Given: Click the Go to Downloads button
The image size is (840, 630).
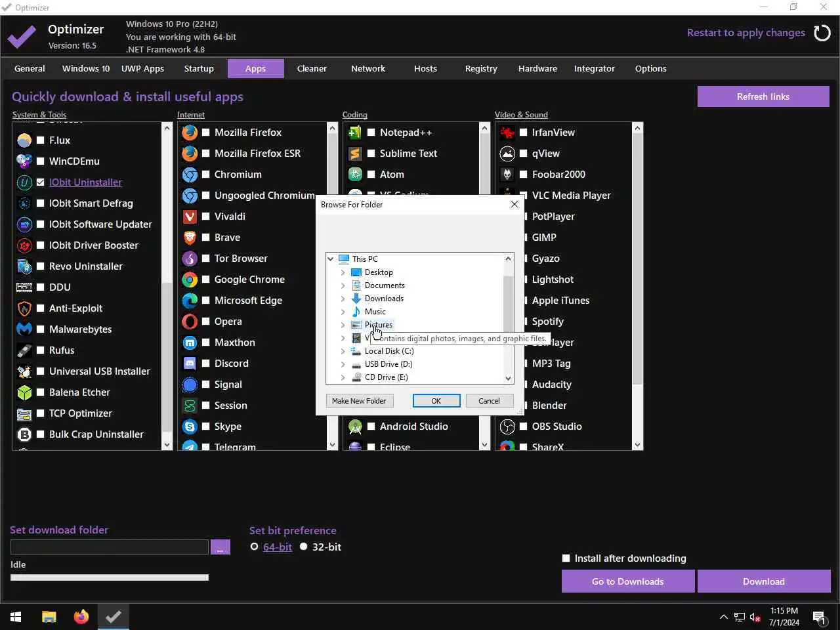Looking at the screenshot, I should [x=627, y=581].
